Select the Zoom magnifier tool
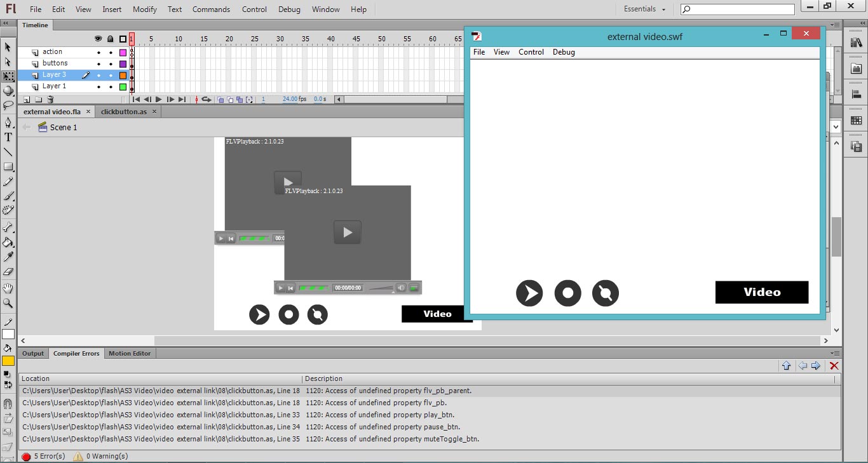This screenshot has height=463, width=868. (x=8, y=303)
